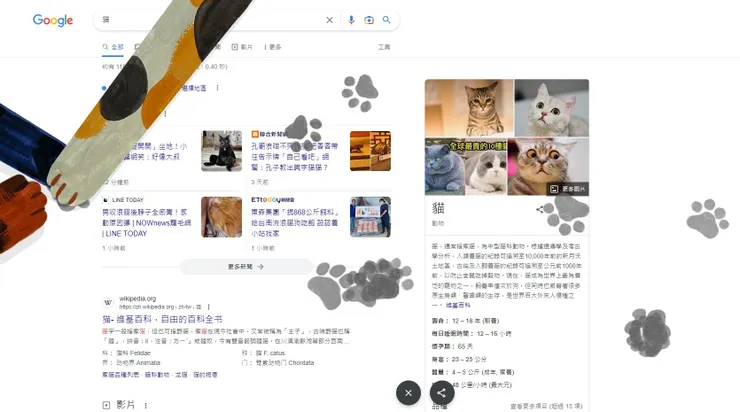Image resolution: width=740 pixels, height=412 pixels.
Task: Start voice search with microphone icon
Action: (x=351, y=20)
